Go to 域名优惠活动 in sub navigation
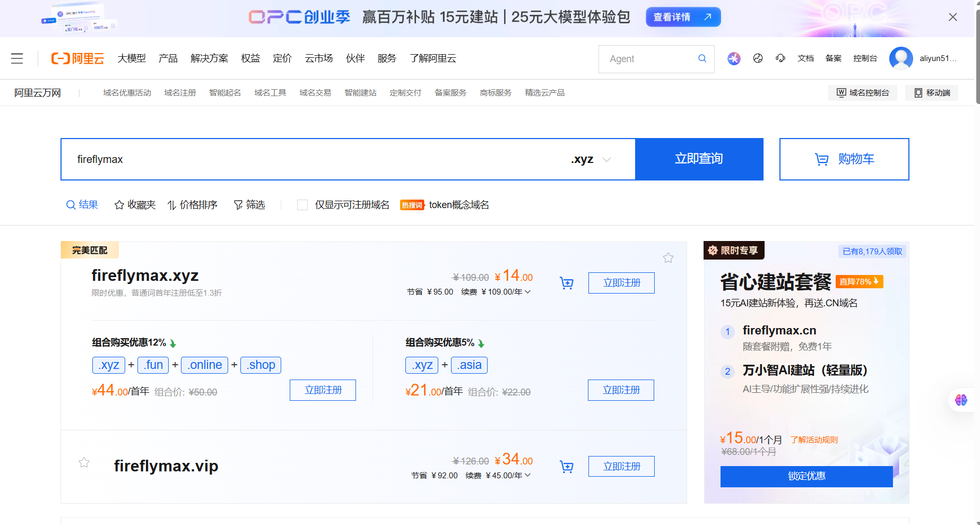This screenshot has height=525, width=980. pos(127,93)
